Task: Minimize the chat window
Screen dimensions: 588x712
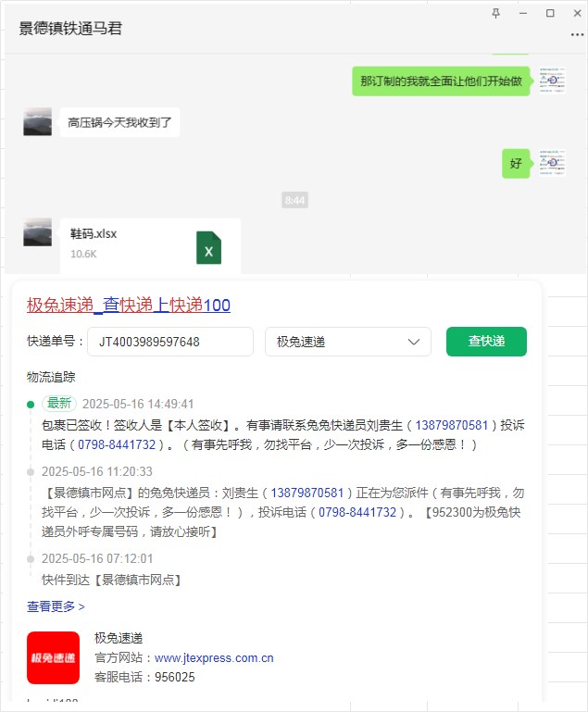Action: [523, 13]
